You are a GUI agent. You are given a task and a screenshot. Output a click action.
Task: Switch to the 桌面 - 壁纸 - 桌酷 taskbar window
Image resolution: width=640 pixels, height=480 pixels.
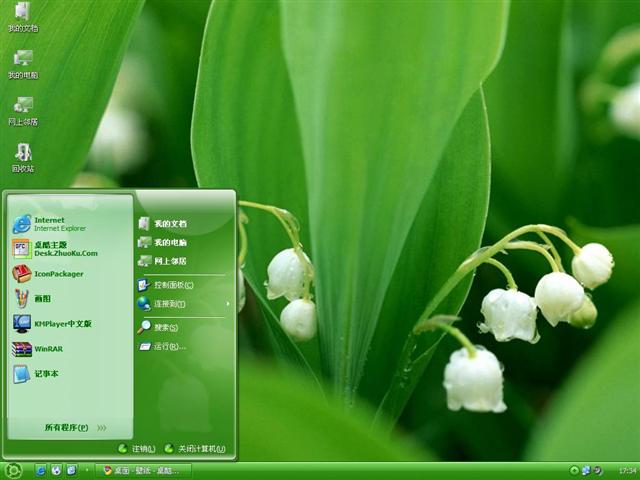point(143,471)
